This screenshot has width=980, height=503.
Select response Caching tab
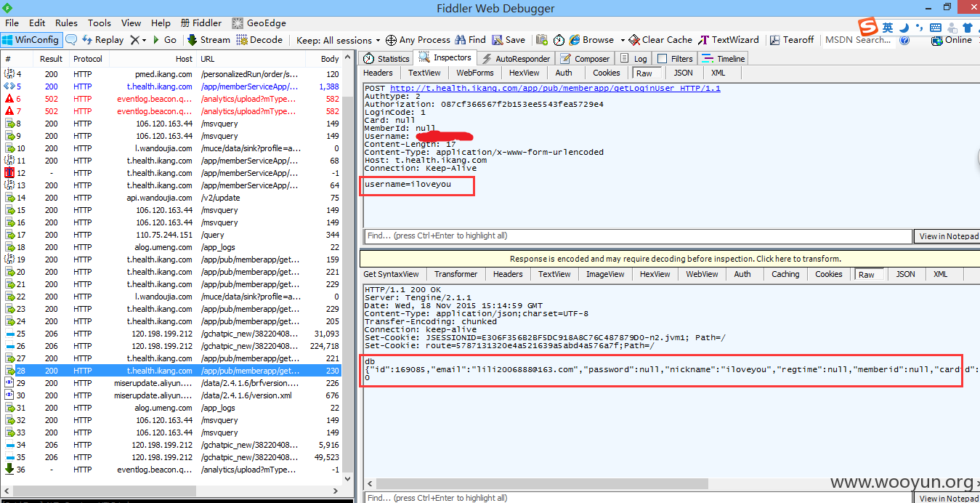point(785,274)
